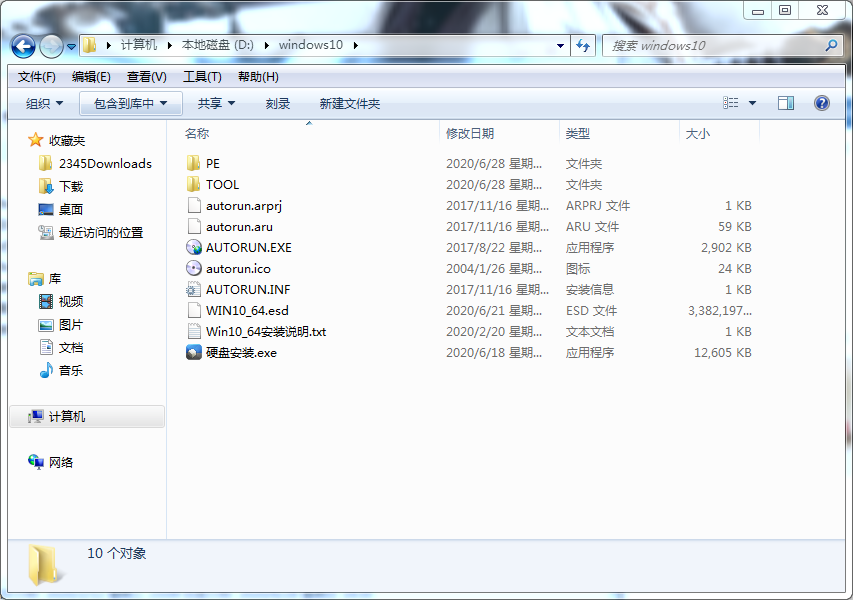
Task: Open the view options dropdown arrow
Action: 752,103
